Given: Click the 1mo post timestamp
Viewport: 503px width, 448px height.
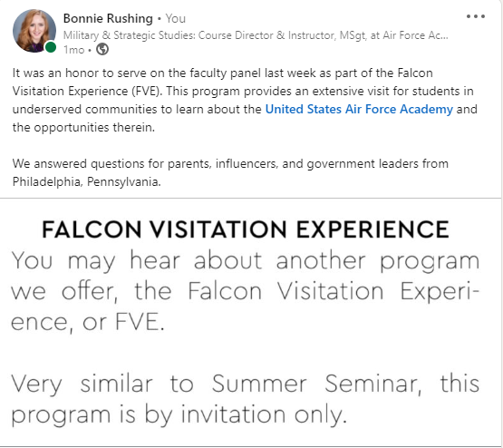Looking at the screenshot, I should click(x=73, y=50).
